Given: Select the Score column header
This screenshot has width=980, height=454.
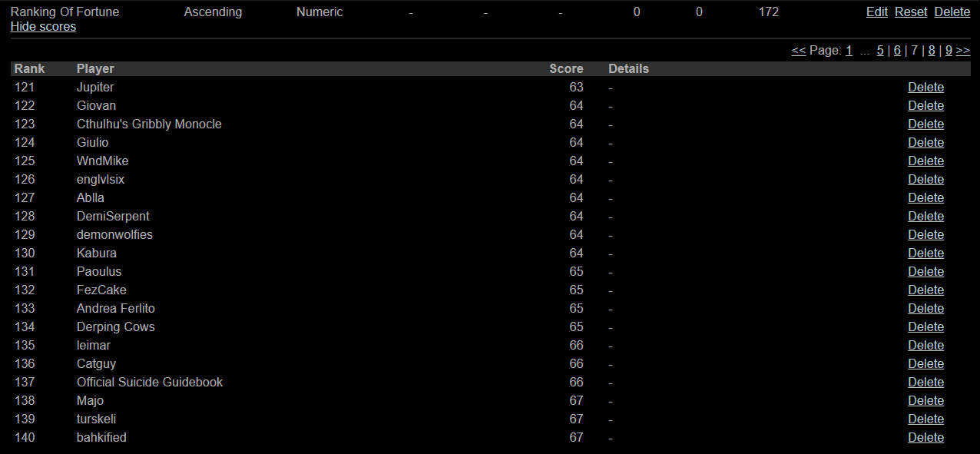Looking at the screenshot, I should [x=566, y=69].
